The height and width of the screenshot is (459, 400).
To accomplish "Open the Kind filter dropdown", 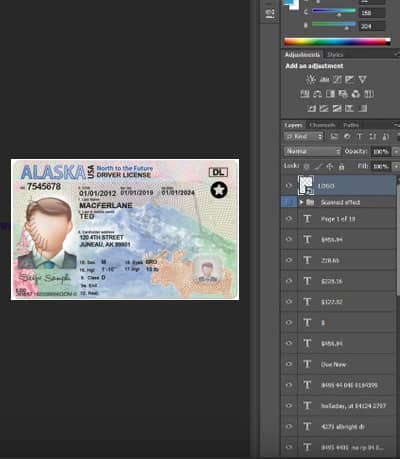I will [304, 136].
